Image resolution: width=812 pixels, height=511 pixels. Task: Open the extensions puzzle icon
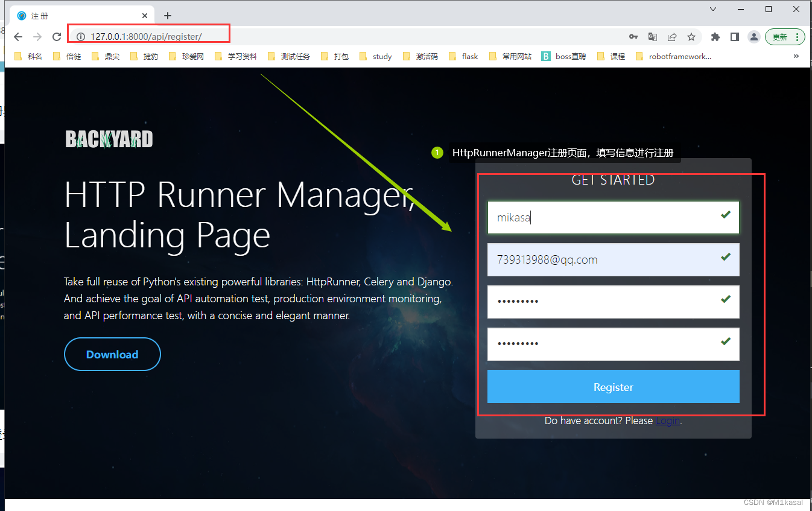pyautogui.click(x=715, y=37)
